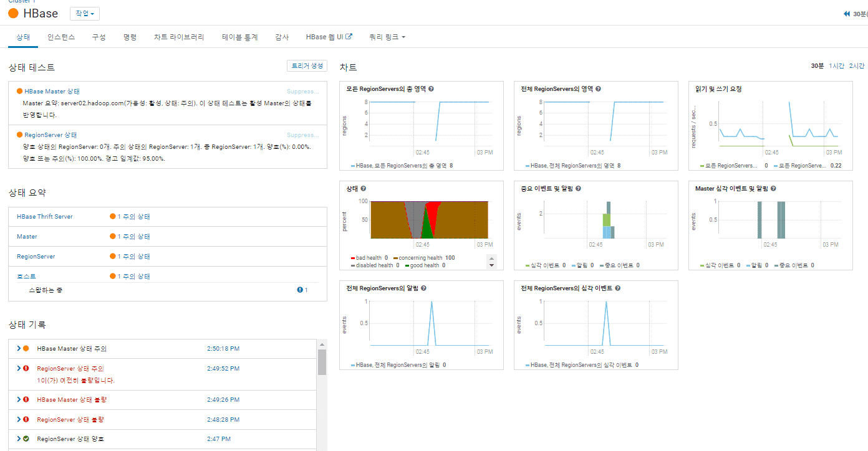Toggle the disabled health legend swatch
The image size is (868, 451).
click(x=354, y=265)
